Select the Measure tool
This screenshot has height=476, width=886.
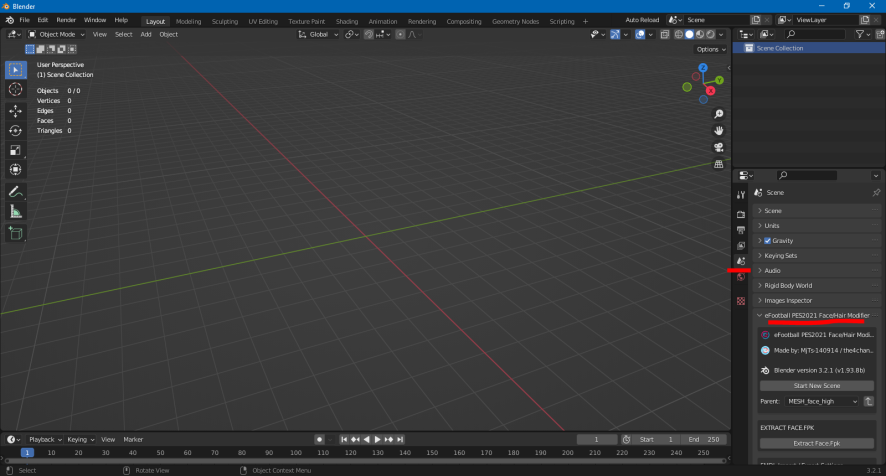tap(16, 211)
